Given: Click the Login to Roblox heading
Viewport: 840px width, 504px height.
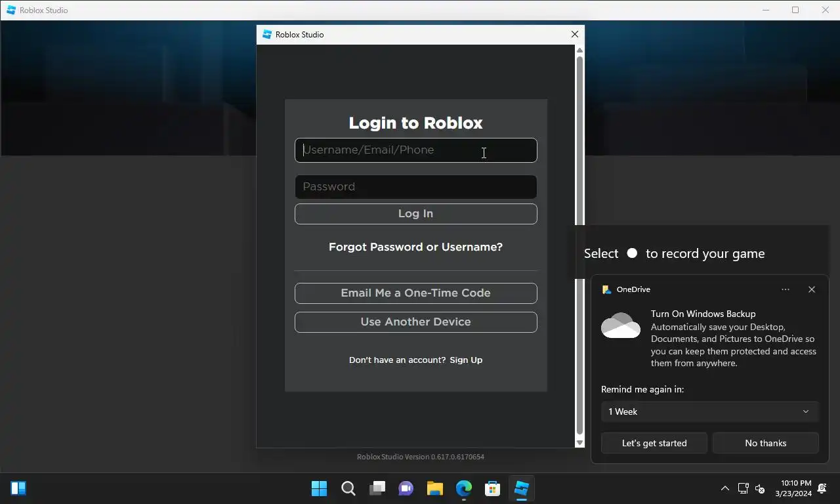Looking at the screenshot, I should tap(415, 123).
